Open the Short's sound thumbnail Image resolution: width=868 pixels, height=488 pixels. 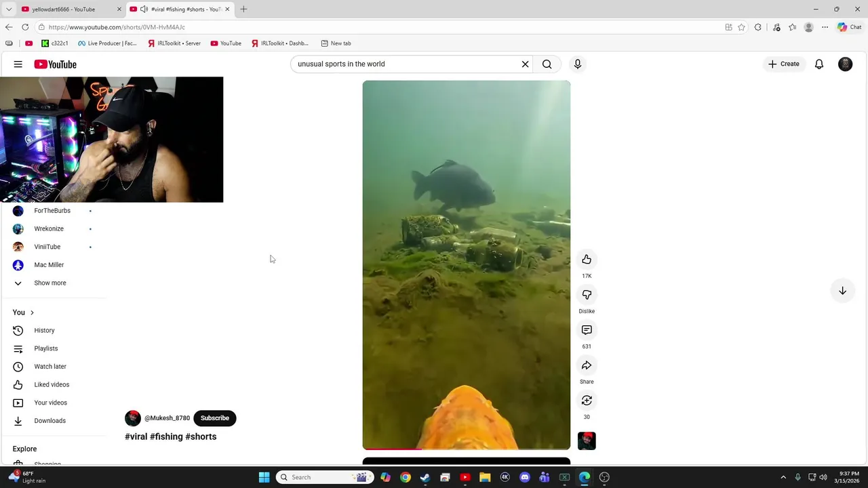587,441
